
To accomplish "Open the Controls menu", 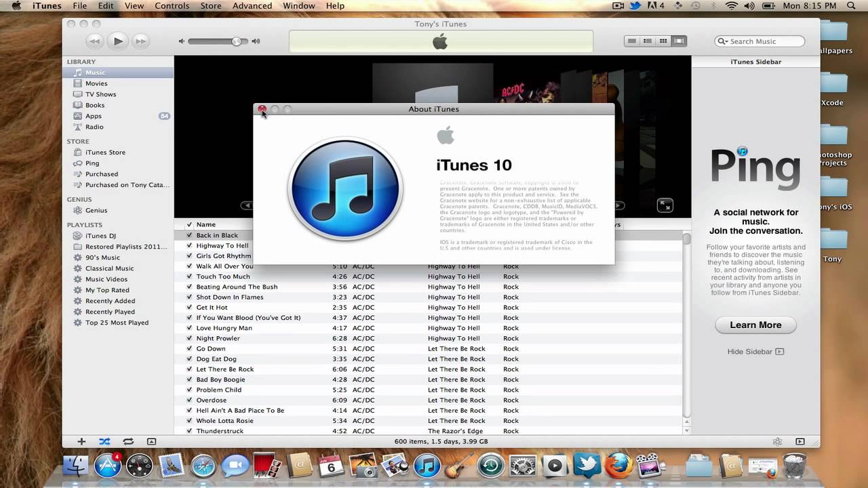I will pyautogui.click(x=172, y=6).
